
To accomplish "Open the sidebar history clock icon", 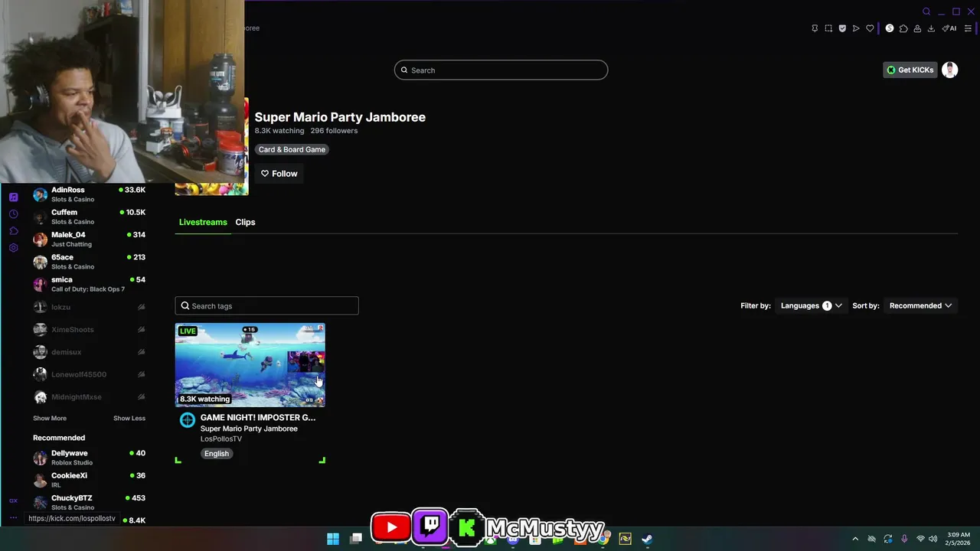I will [x=13, y=214].
